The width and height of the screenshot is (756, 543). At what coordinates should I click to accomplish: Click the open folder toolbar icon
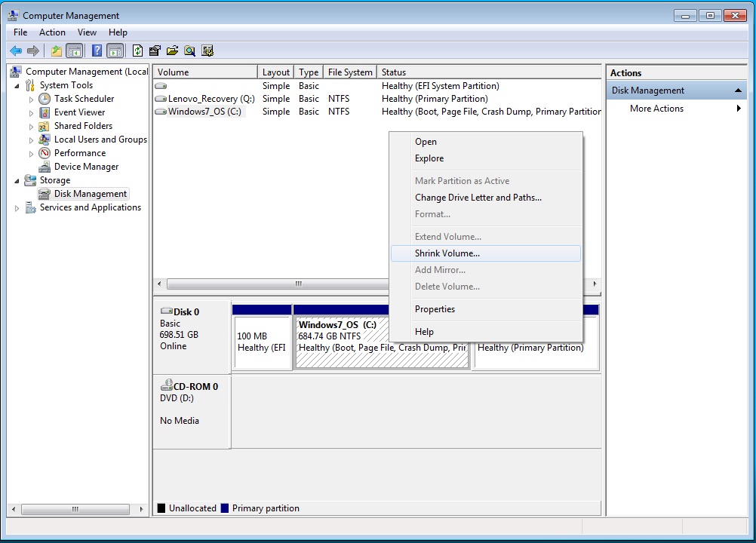pyautogui.click(x=172, y=51)
